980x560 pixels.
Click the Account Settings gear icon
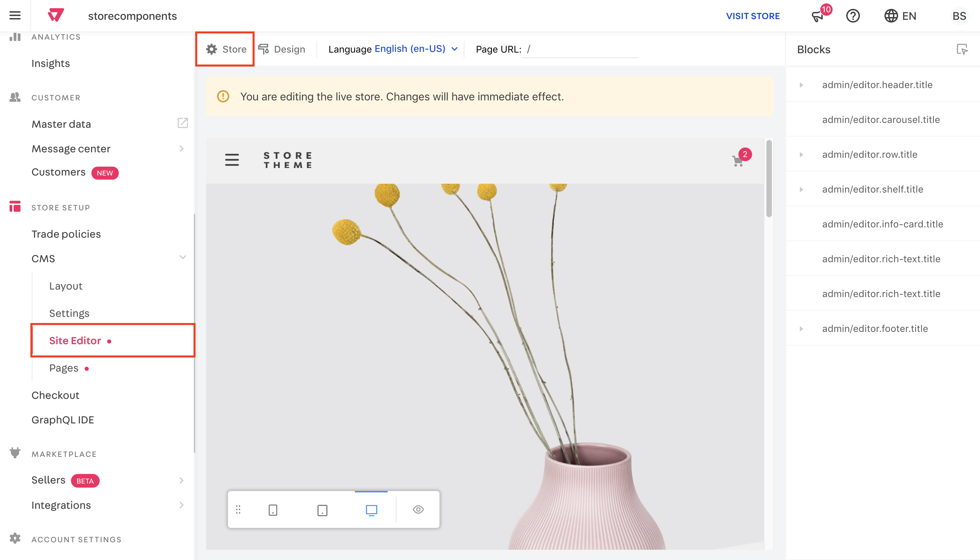15,538
